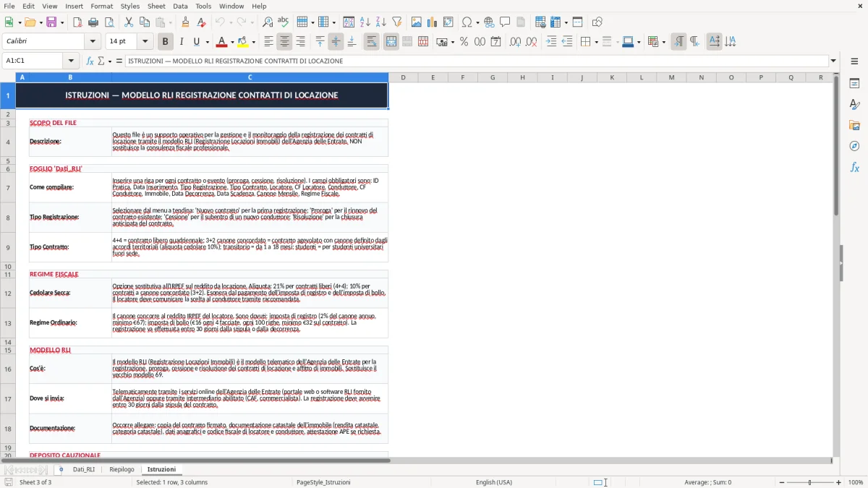Toggle Underline formatting button
The width and height of the screenshot is (868, 488).
point(197,42)
